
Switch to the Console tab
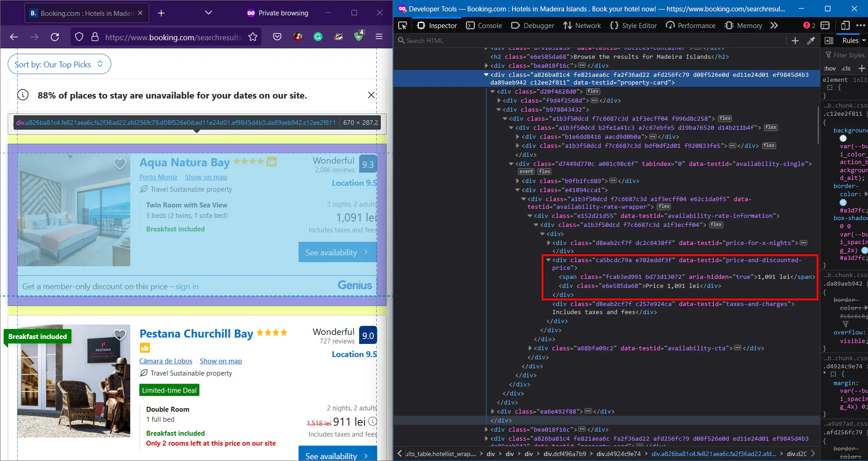coord(484,25)
